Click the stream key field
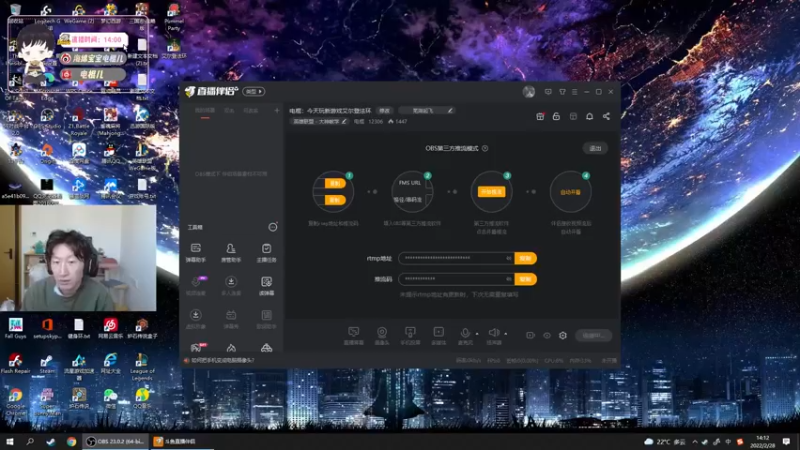This screenshot has height=450, width=800. coord(456,279)
